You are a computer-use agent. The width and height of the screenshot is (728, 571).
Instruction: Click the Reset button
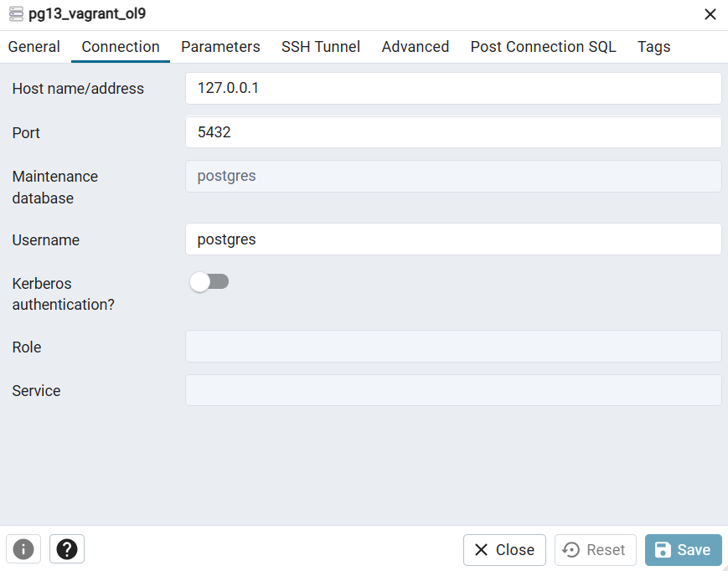click(x=595, y=550)
